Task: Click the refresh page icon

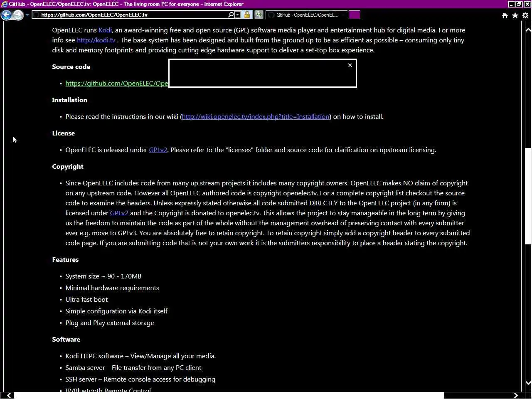Action: coord(259,15)
